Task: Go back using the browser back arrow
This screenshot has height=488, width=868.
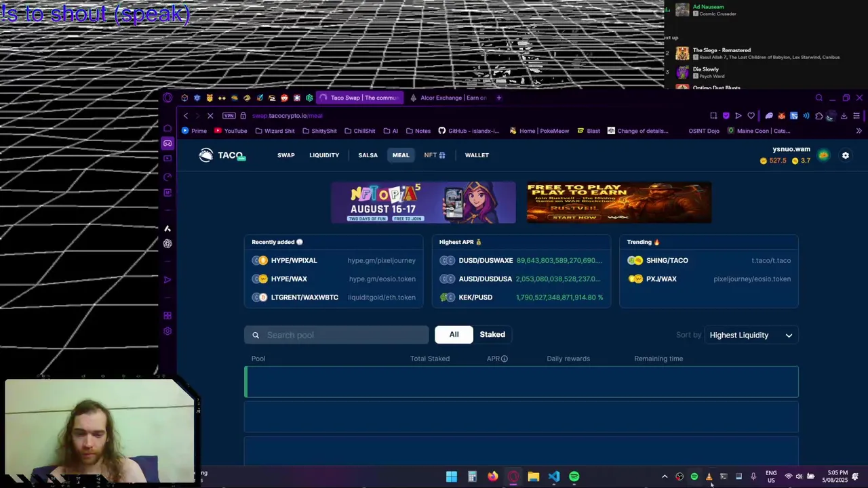Action: (x=186, y=116)
